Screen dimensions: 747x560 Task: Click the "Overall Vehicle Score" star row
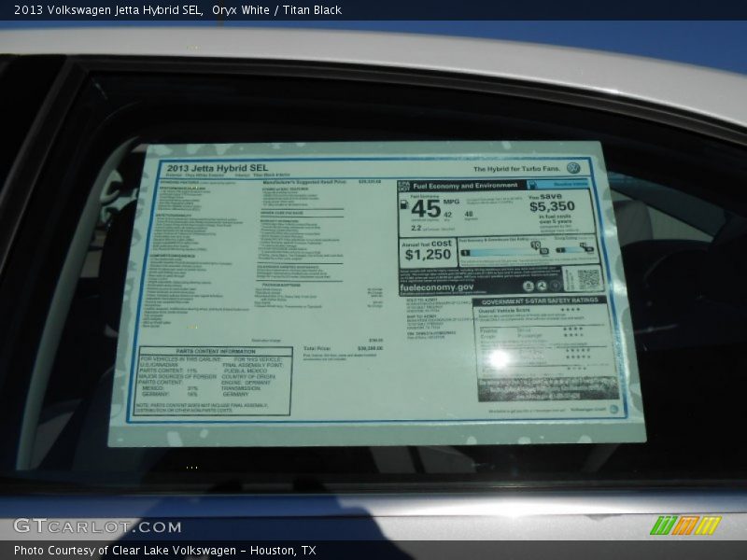(x=529, y=310)
